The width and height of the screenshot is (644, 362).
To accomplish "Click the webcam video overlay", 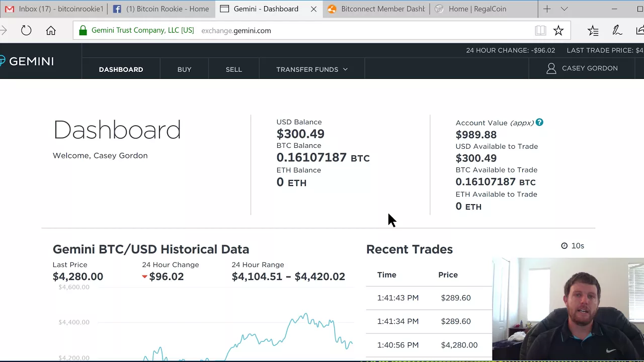I will coord(568,309).
